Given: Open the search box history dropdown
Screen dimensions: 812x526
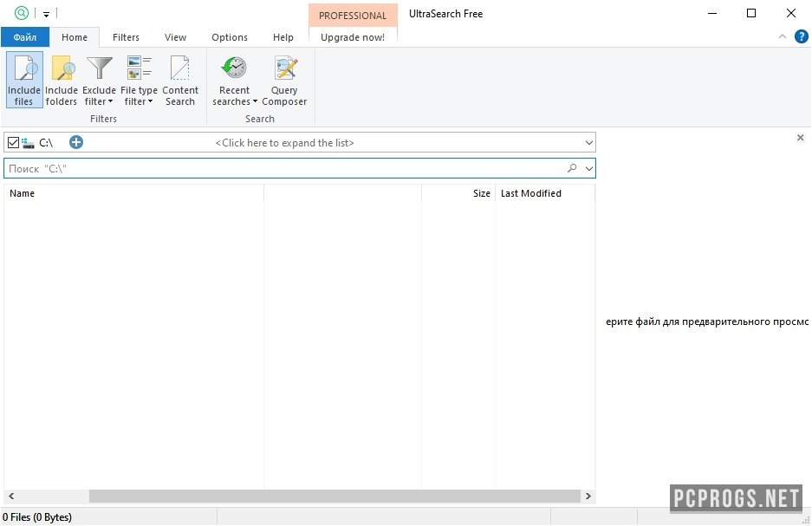Looking at the screenshot, I should click(x=588, y=168).
